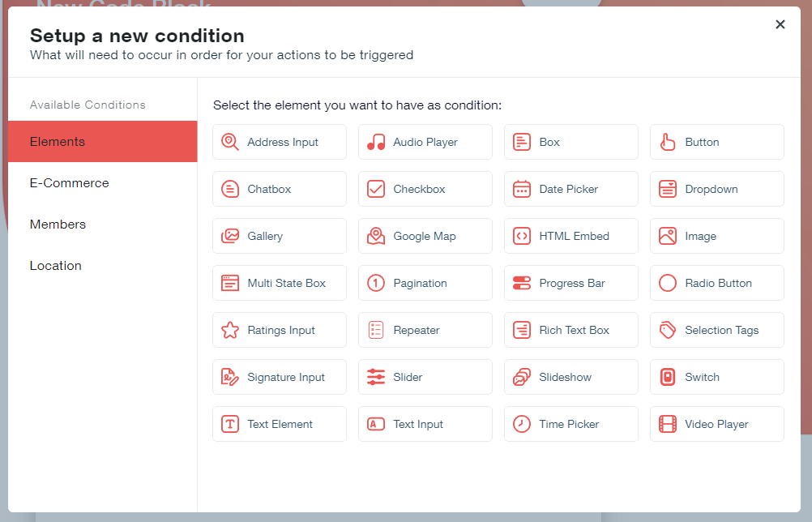
Task: Click the Gallery images icon
Action: (x=230, y=236)
